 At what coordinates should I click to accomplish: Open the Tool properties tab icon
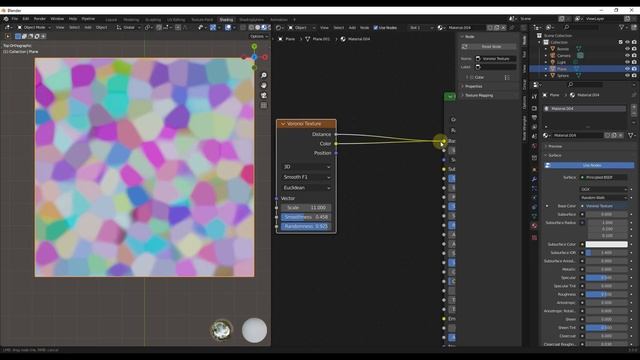tap(534, 96)
